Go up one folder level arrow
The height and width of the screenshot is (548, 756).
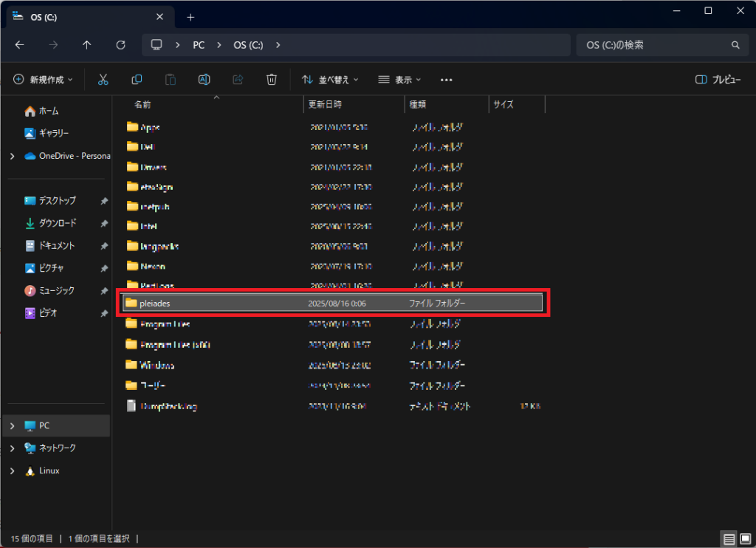[x=87, y=45]
